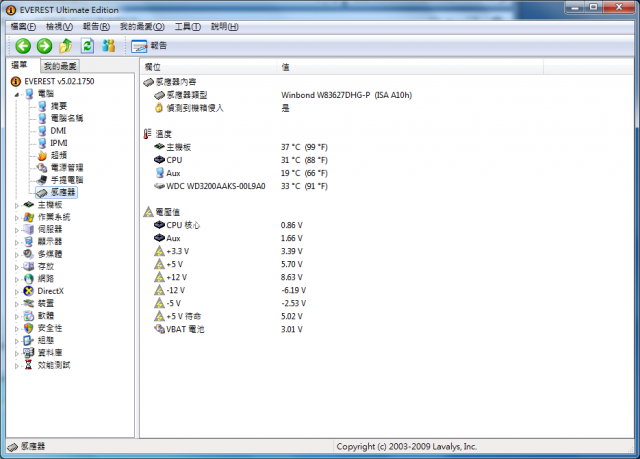The width and height of the screenshot is (640, 459).
Task: Select the IPMI tree item
Action: click(x=59, y=143)
